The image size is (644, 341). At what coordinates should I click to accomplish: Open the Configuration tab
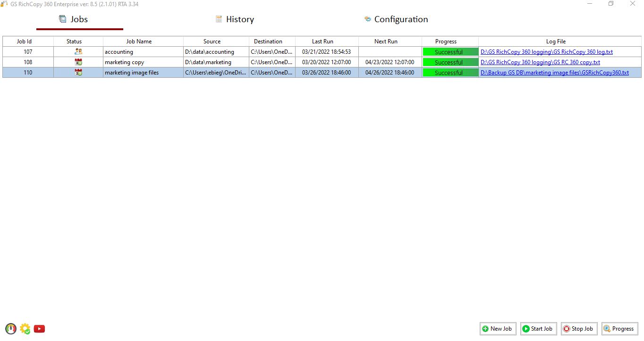tap(396, 19)
